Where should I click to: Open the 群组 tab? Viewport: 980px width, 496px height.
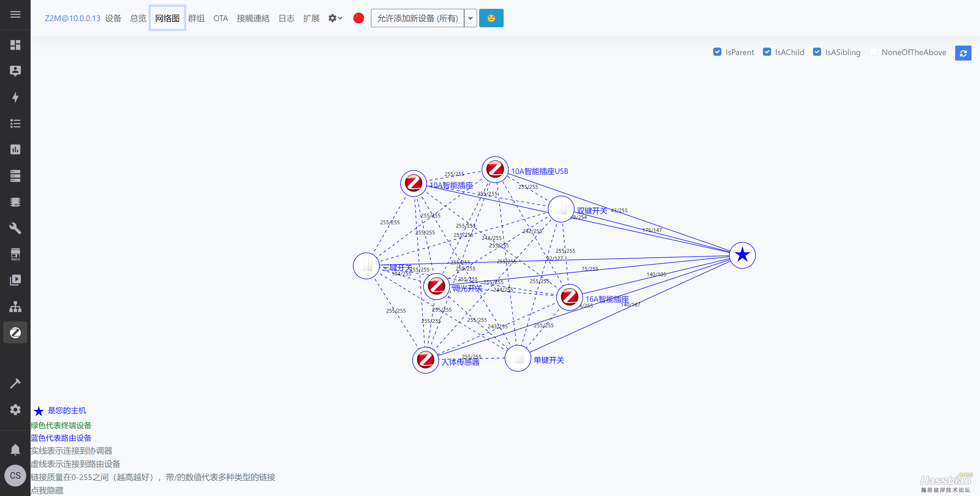coord(196,18)
